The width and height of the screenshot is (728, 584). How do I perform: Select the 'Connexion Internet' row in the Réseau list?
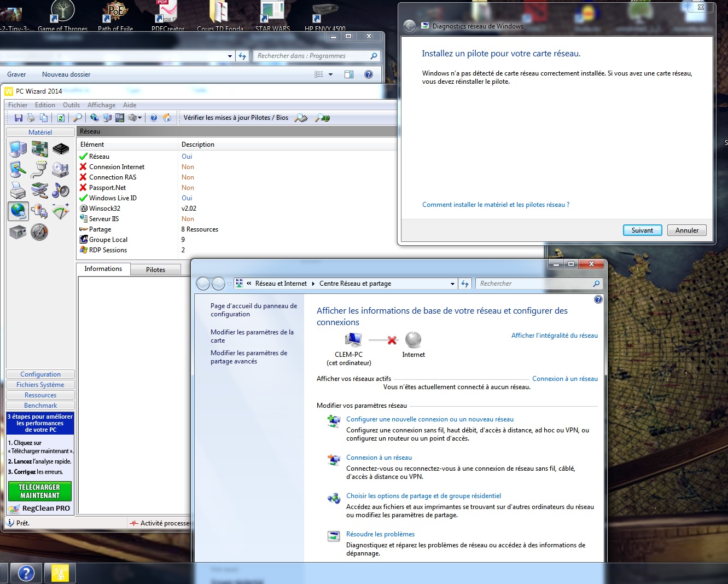(237, 167)
